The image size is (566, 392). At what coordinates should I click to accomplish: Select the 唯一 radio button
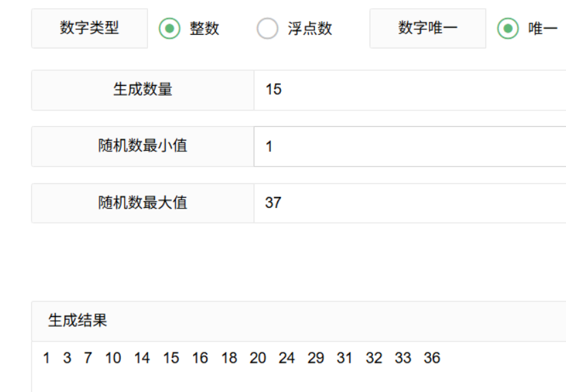[x=507, y=28]
